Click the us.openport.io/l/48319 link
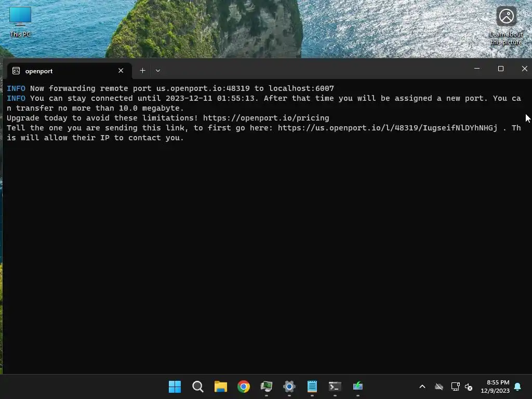Screen dimensions: 532x399 [388, 128]
